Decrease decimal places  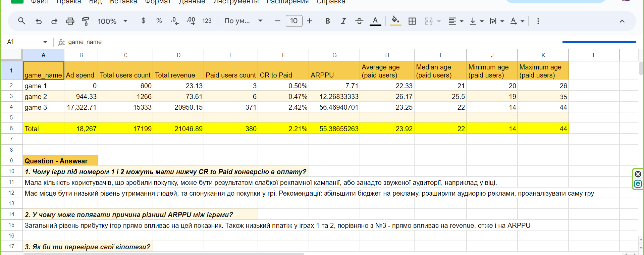click(x=175, y=21)
